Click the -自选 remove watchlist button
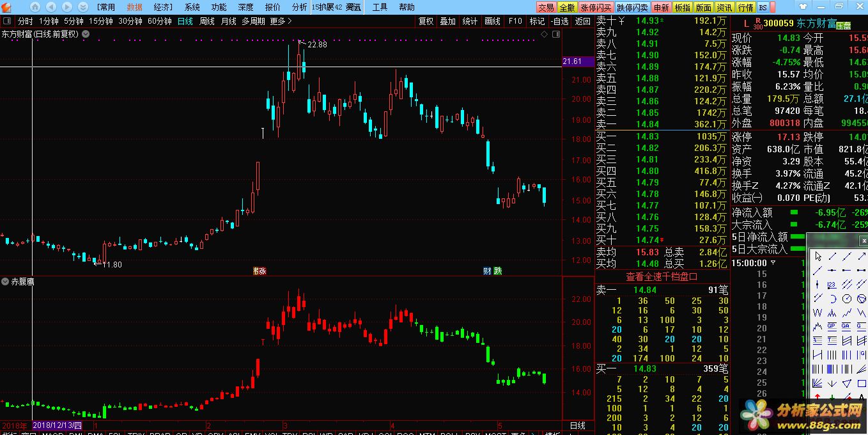This screenshot has width=868, height=435. pos(559,21)
